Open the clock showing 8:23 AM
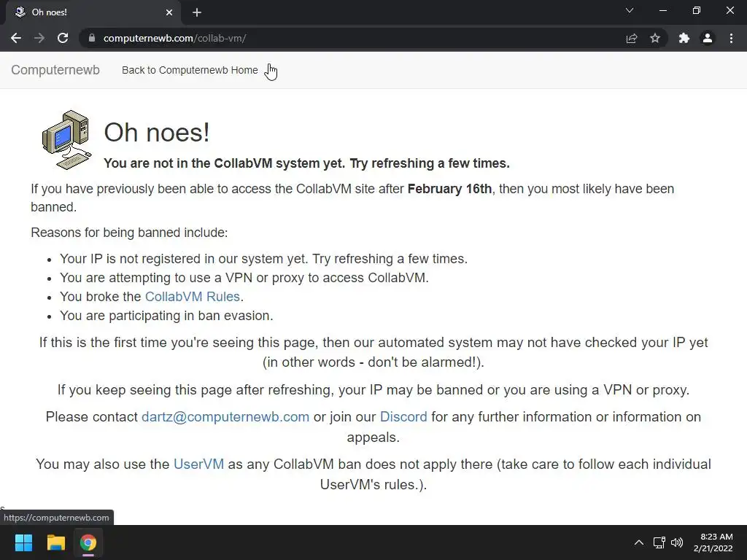 coord(713,542)
